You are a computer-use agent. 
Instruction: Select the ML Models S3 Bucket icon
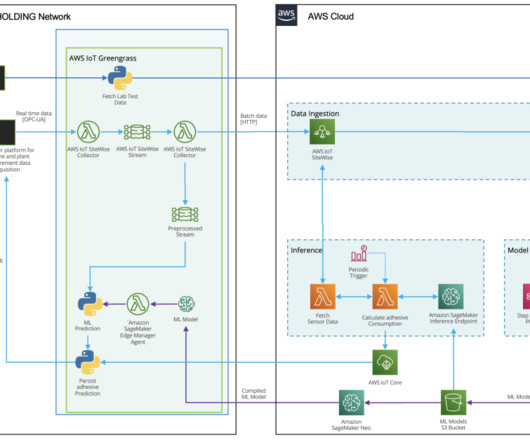(x=454, y=402)
